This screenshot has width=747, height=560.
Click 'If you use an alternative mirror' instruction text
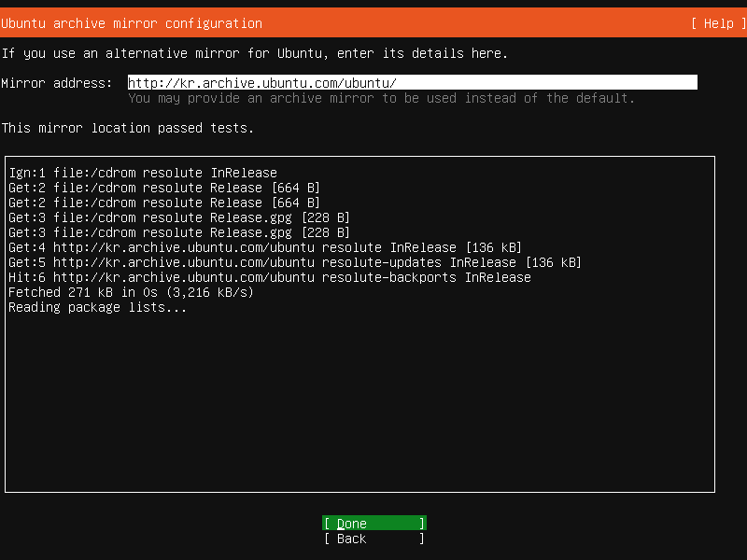coord(255,53)
